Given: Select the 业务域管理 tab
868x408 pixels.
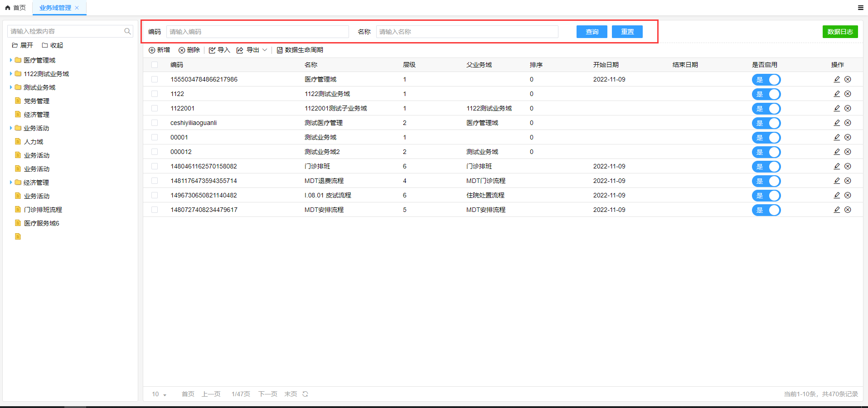Looking at the screenshot, I should point(55,8).
